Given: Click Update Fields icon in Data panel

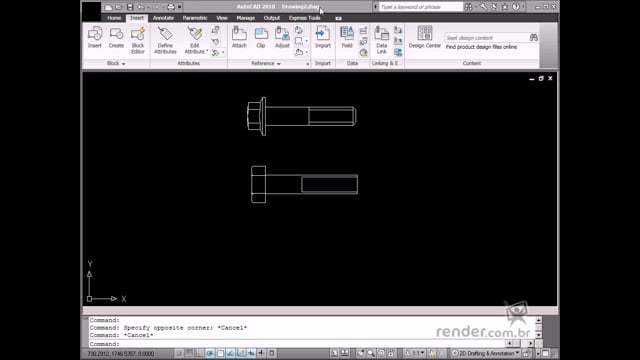Looking at the screenshot, I should pyautogui.click(x=363, y=30).
